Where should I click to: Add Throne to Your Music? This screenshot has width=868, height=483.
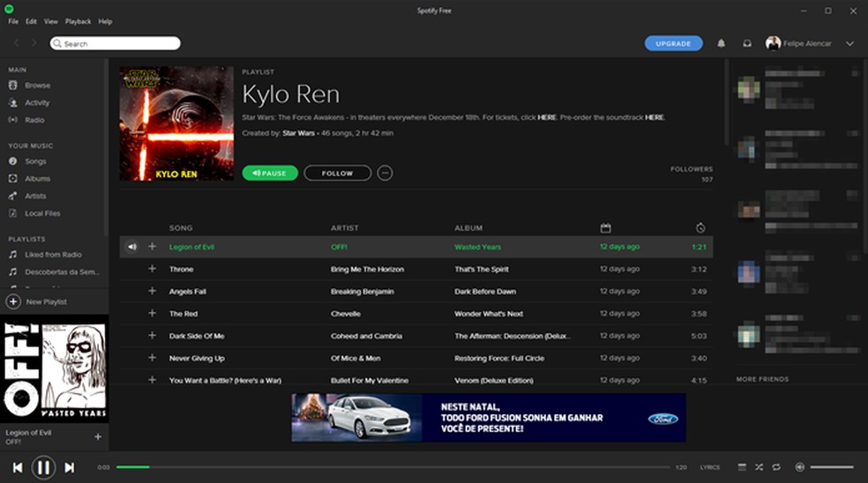tap(153, 268)
